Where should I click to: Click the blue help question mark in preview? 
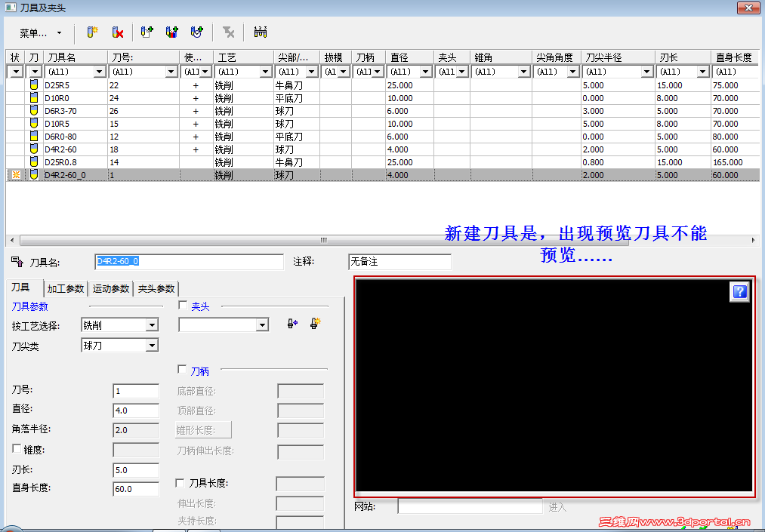click(x=739, y=292)
